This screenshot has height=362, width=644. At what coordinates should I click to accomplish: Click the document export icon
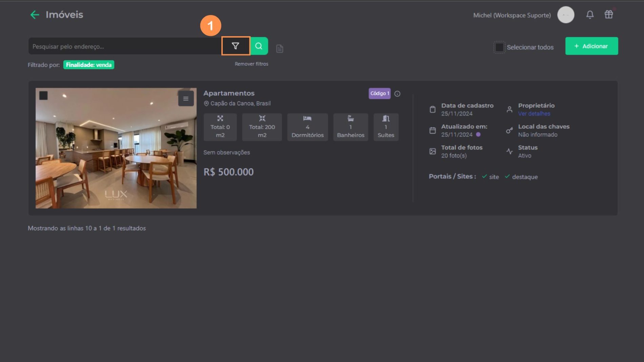click(280, 49)
